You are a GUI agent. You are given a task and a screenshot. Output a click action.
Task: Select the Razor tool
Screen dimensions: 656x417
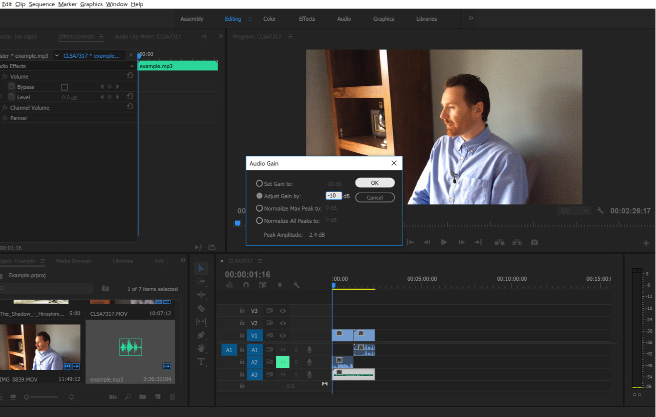point(201,308)
